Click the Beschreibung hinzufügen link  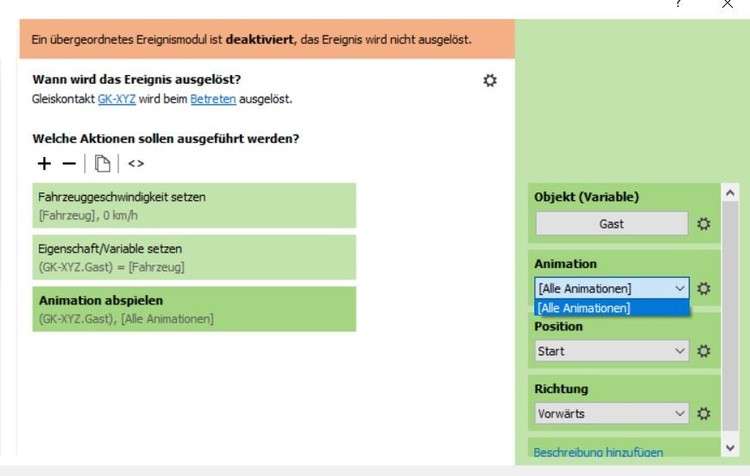click(x=598, y=452)
